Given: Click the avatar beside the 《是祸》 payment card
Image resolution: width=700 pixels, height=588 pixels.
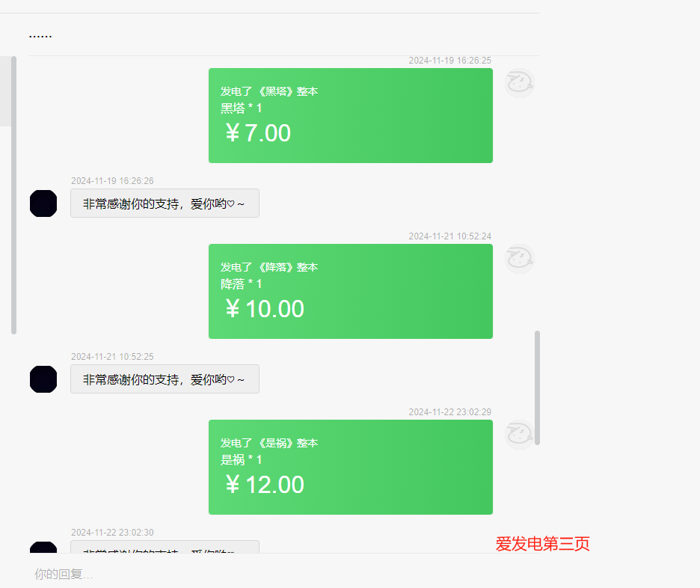Looking at the screenshot, I should 519,435.
